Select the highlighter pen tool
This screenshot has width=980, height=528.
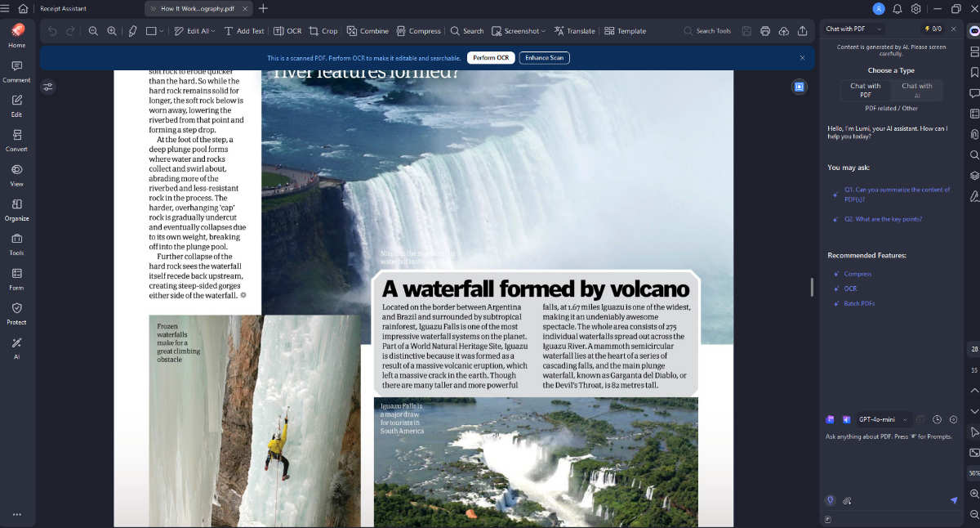click(x=133, y=31)
